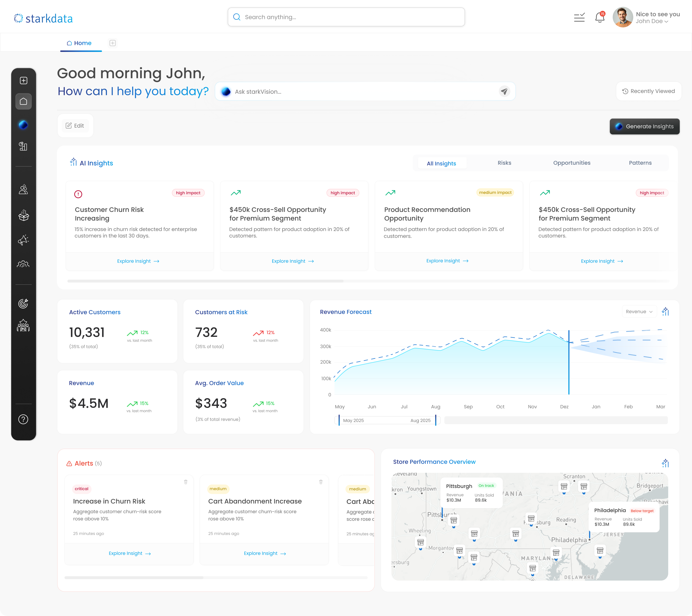Expand the Revenue dropdown on forecast chart

[639, 311]
